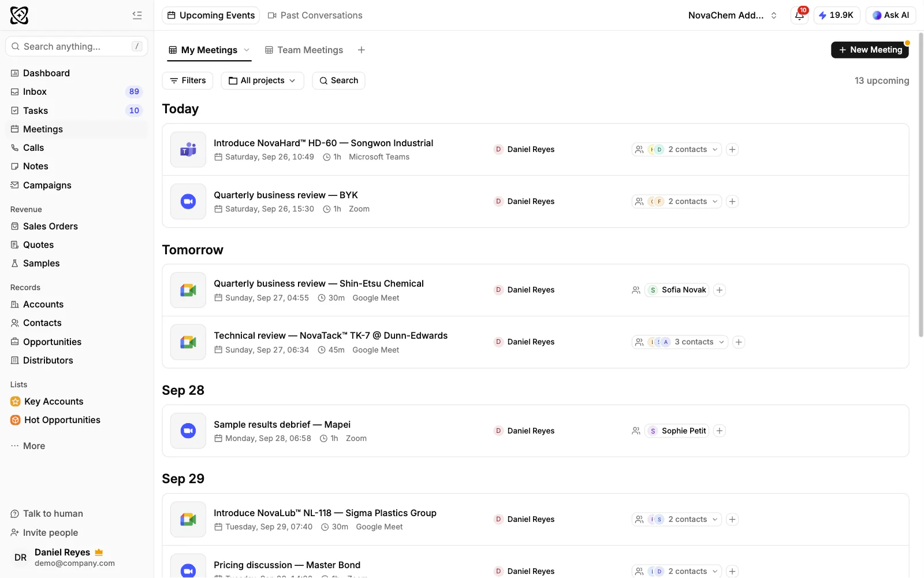Open the NovaChem workspace switcher
Viewport: 924px width, 578px height.
click(732, 15)
